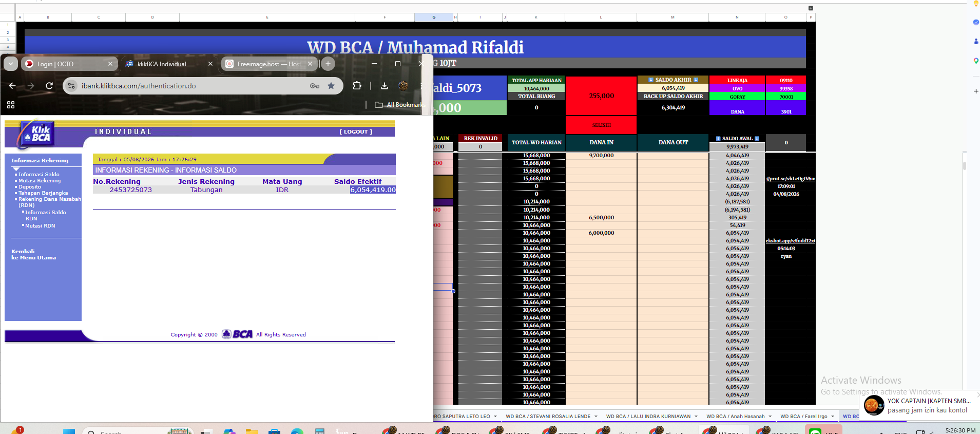Open Mutasi Rekening in the sidebar
This screenshot has height=434, width=980.
coord(40,181)
